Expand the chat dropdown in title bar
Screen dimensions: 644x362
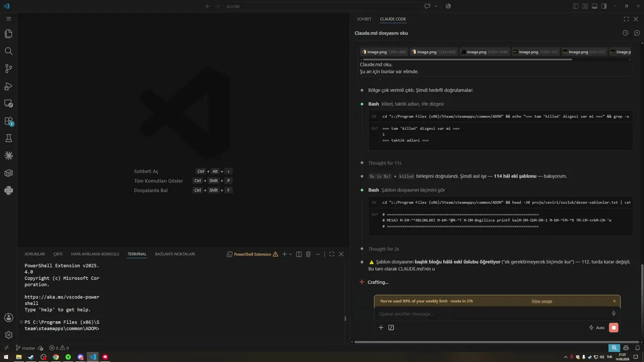pos(436,6)
